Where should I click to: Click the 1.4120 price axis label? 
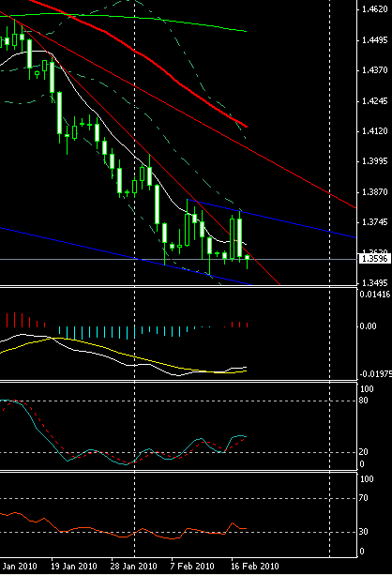[x=374, y=131]
